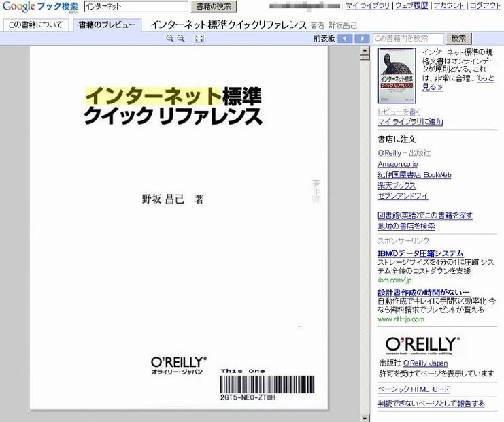This screenshot has height=422, width=504.
Task: Click the 検索 button for in-book search
Action: tap(458, 39)
